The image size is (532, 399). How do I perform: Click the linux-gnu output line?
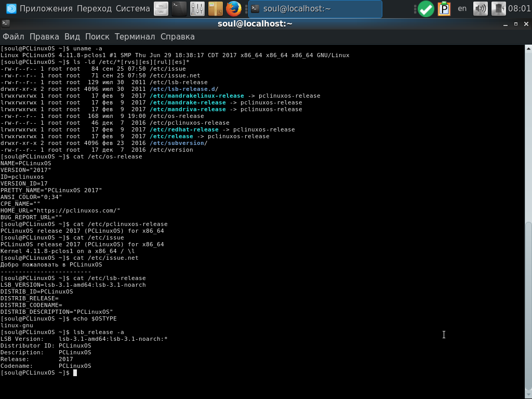click(x=17, y=325)
